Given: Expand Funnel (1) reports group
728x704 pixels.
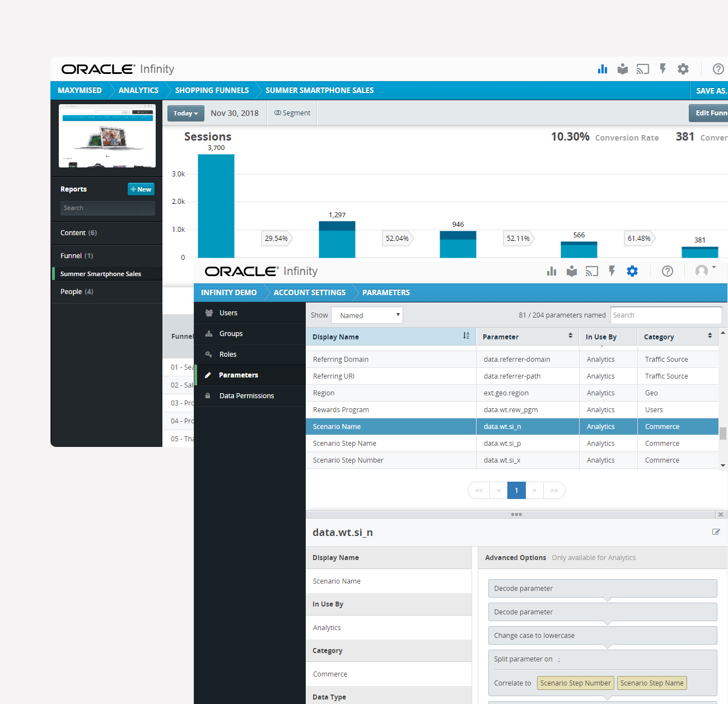Looking at the screenshot, I should click(x=106, y=256).
